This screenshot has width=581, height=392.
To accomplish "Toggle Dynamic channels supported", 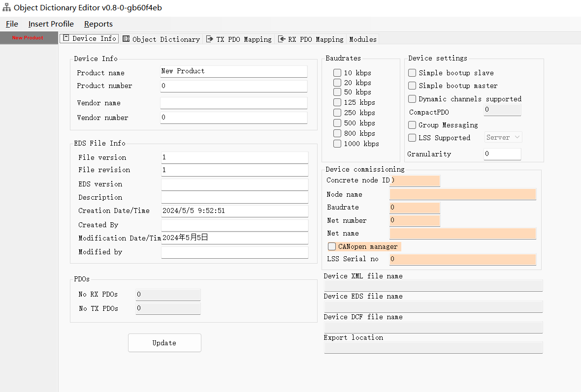I will pyautogui.click(x=412, y=99).
